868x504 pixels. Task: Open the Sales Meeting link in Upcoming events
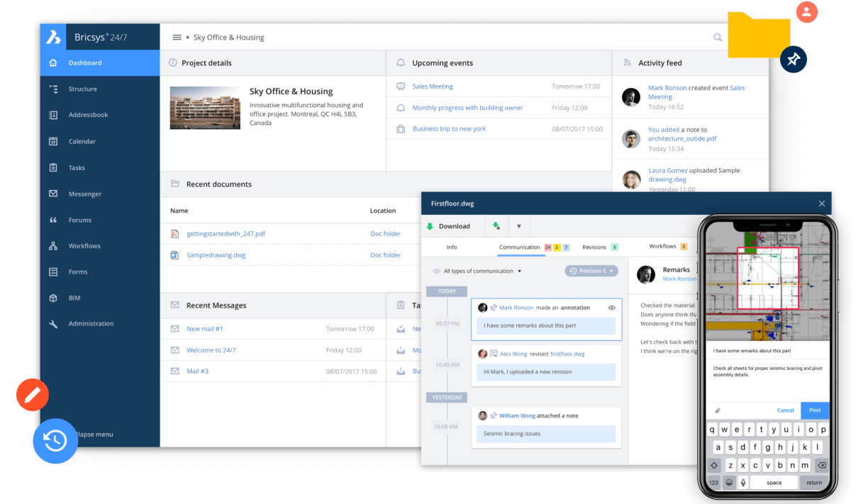point(433,86)
